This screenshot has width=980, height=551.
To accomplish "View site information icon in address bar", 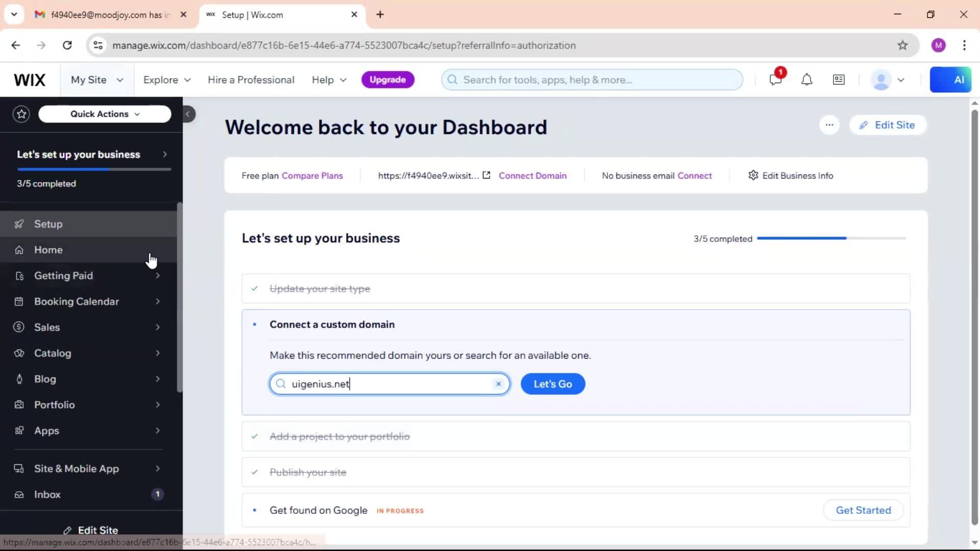I will click(x=98, y=45).
